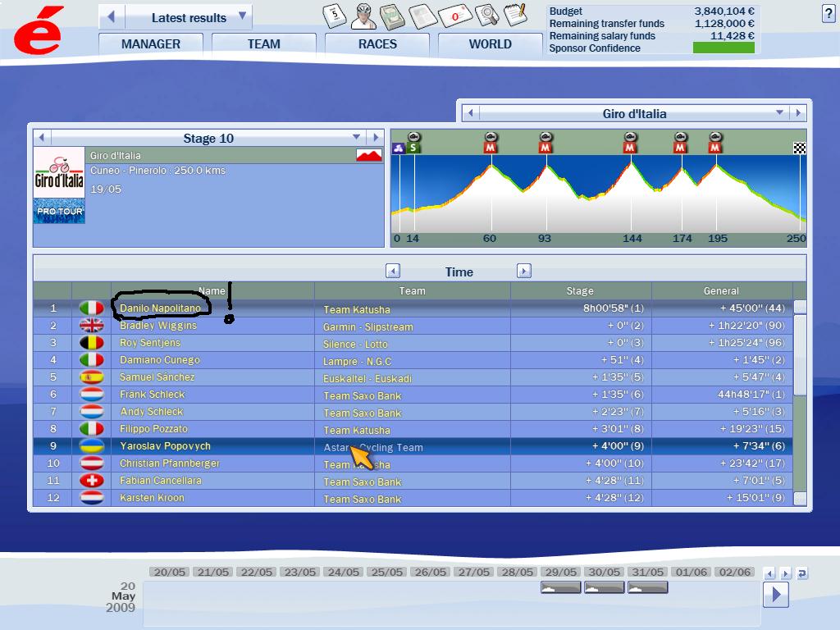Open the TEAM menu tab

(x=263, y=44)
